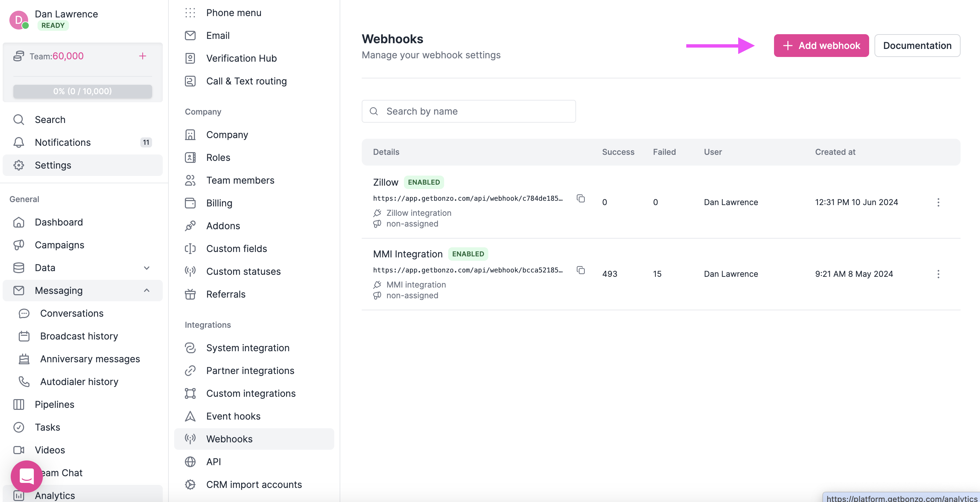Copy the MMI Integration webhook URL
Screen dimensions: 980x502
point(580,270)
